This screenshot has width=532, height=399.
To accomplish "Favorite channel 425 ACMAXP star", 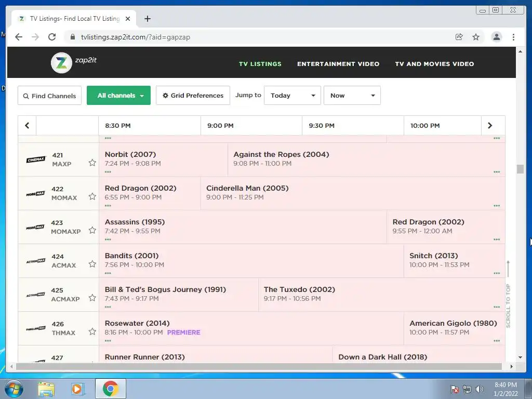I will click(x=92, y=298).
